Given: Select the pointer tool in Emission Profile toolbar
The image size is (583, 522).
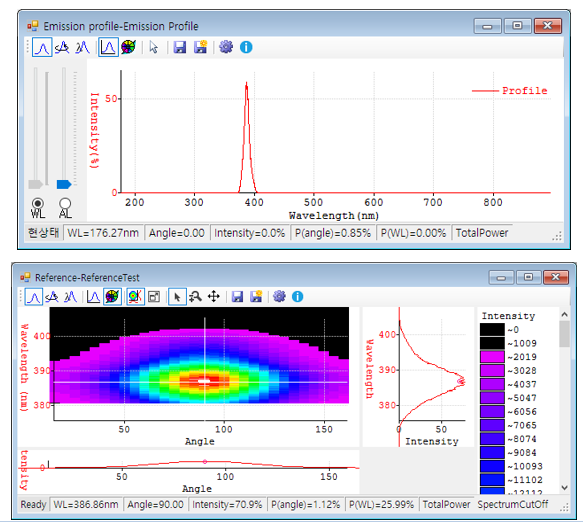Looking at the screenshot, I should click(153, 47).
